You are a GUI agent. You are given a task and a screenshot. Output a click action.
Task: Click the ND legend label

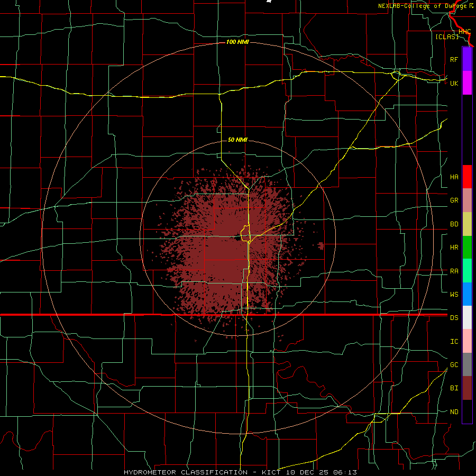click(454, 412)
